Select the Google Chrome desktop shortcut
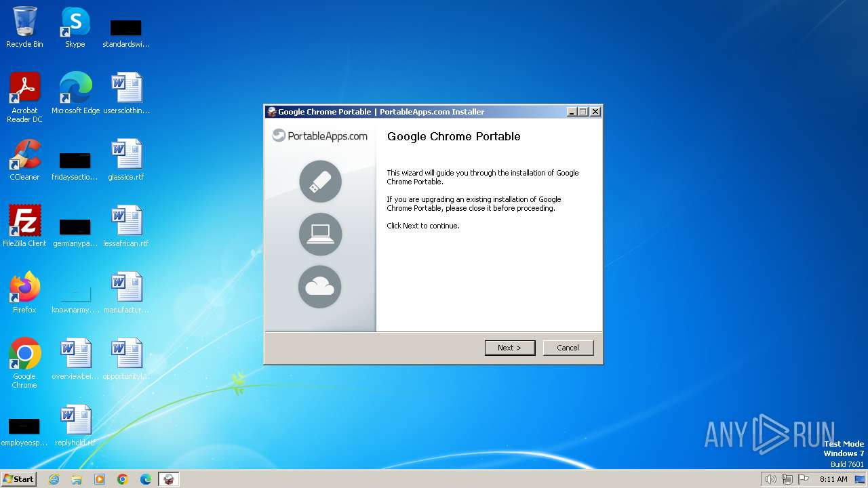 pyautogui.click(x=24, y=363)
